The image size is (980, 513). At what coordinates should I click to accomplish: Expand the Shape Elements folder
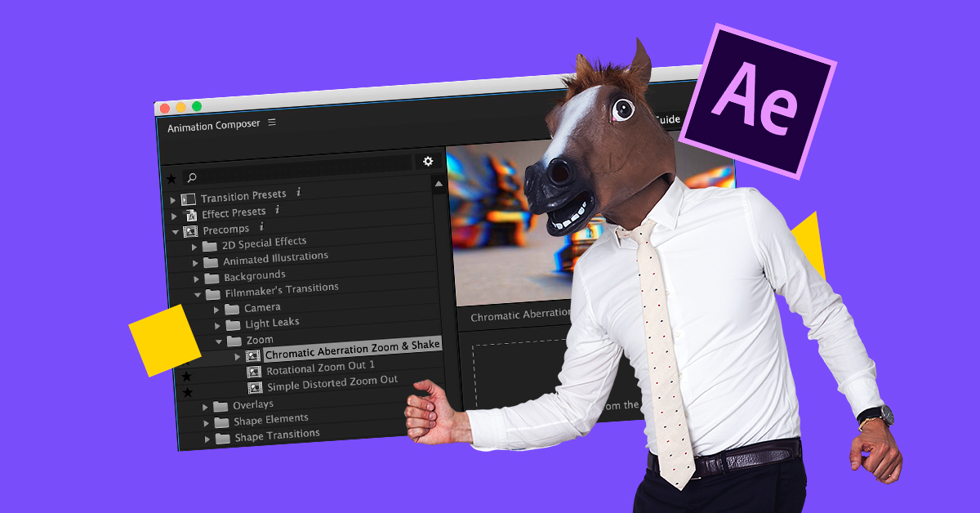point(207,423)
